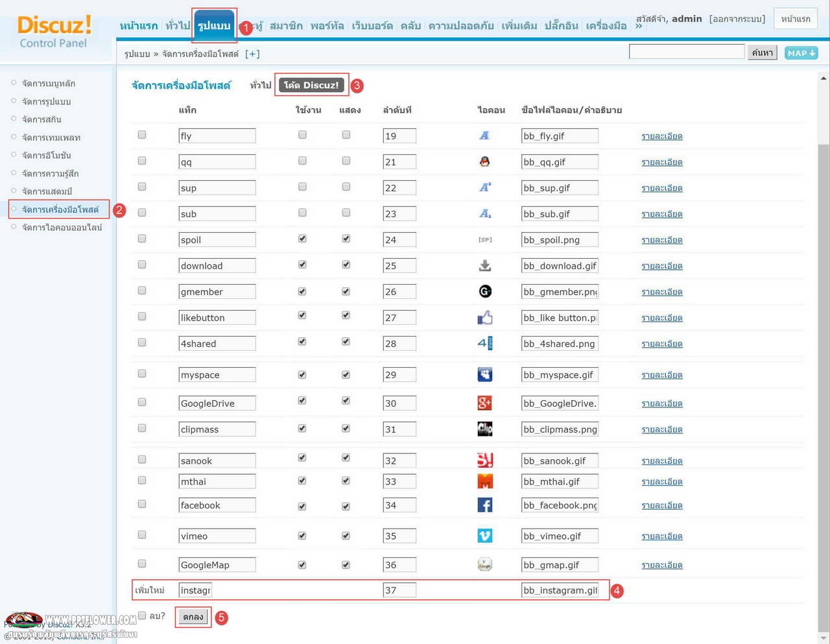The width and height of the screenshot is (830, 644).
Task: Click the likebutton thumbs-up icon
Action: click(485, 317)
